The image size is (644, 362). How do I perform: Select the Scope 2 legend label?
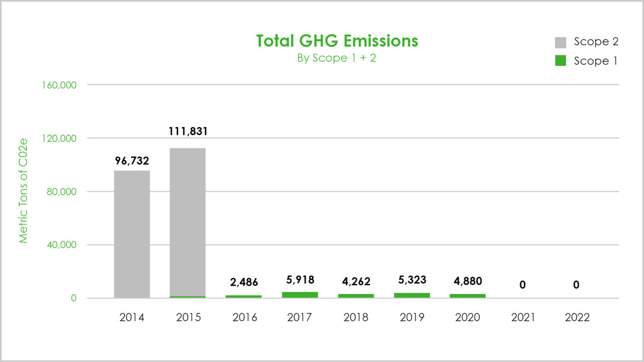pos(596,42)
